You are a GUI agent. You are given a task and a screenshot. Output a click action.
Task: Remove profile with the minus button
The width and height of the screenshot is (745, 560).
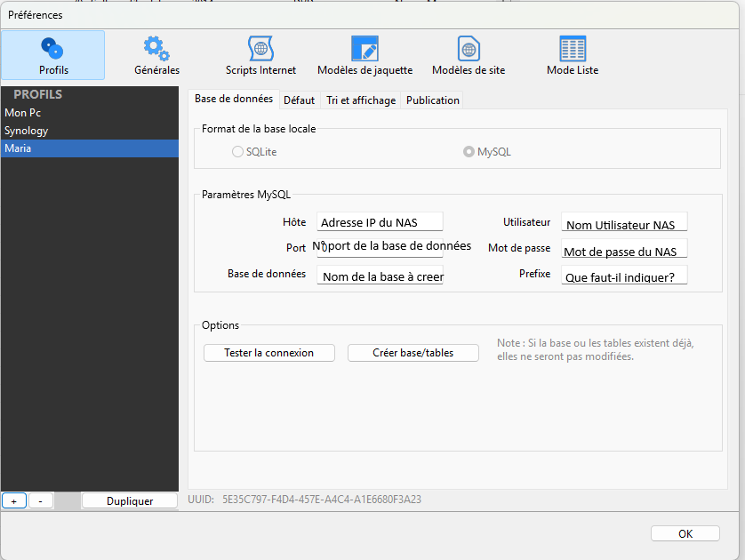pos(40,501)
